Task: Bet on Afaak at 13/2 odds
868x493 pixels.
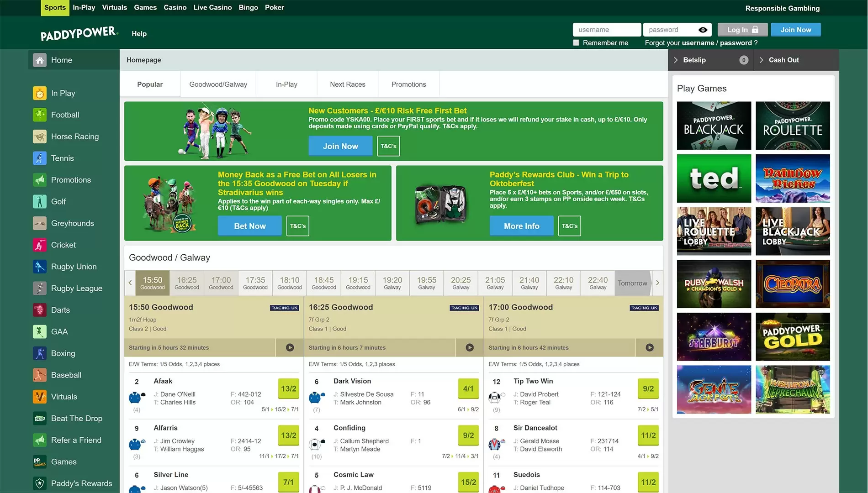Action: click(288, 389)
